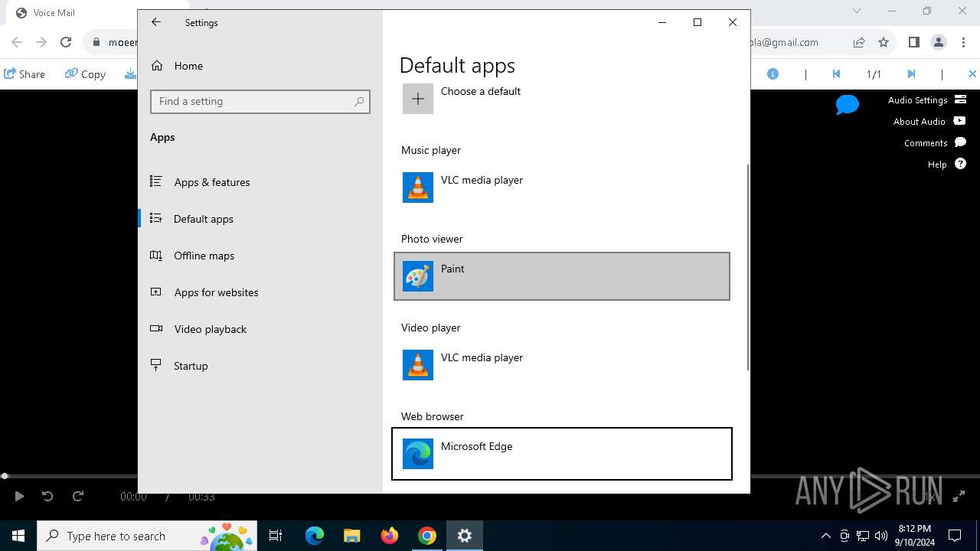Open Help in the player
980x551 pixels.
947,165
